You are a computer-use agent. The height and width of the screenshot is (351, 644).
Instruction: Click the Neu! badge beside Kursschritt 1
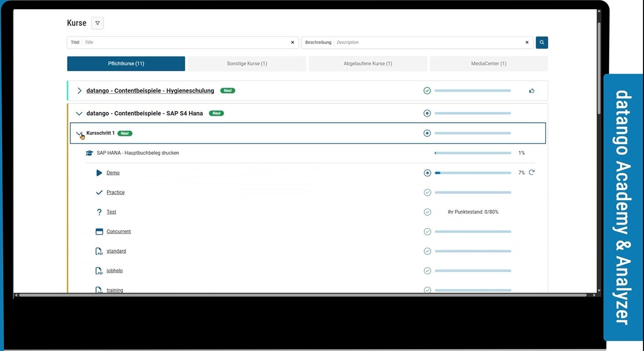click(125, 134)
